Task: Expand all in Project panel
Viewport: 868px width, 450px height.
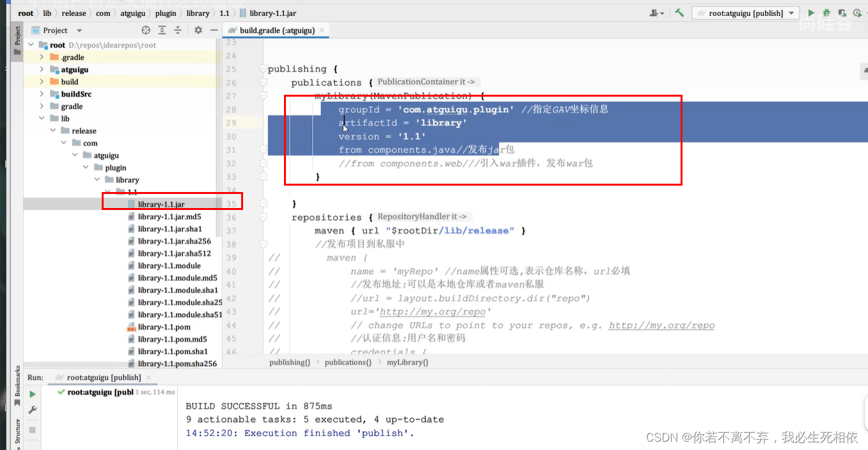Action: (163, 30)
